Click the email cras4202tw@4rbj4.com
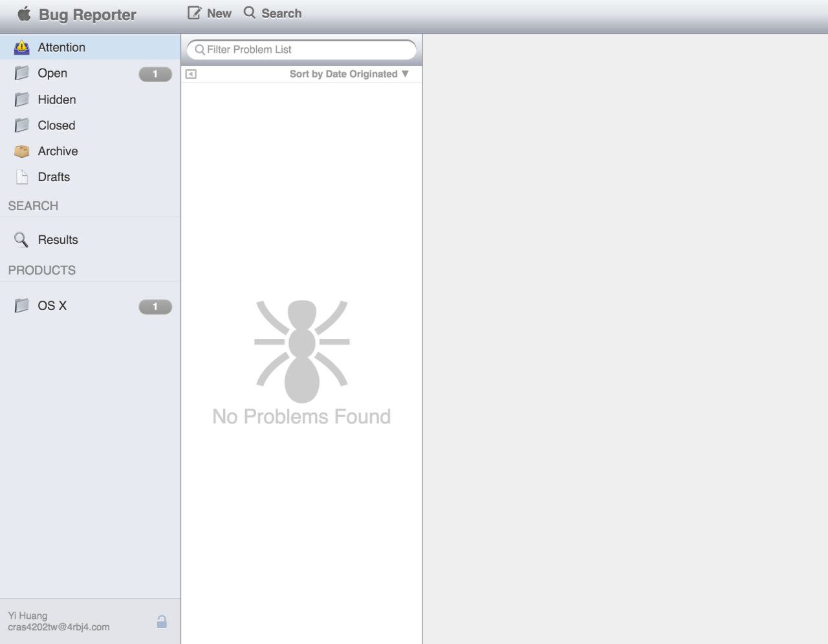The height and width of the screenshot is (644, 828). tap(59, 627)
